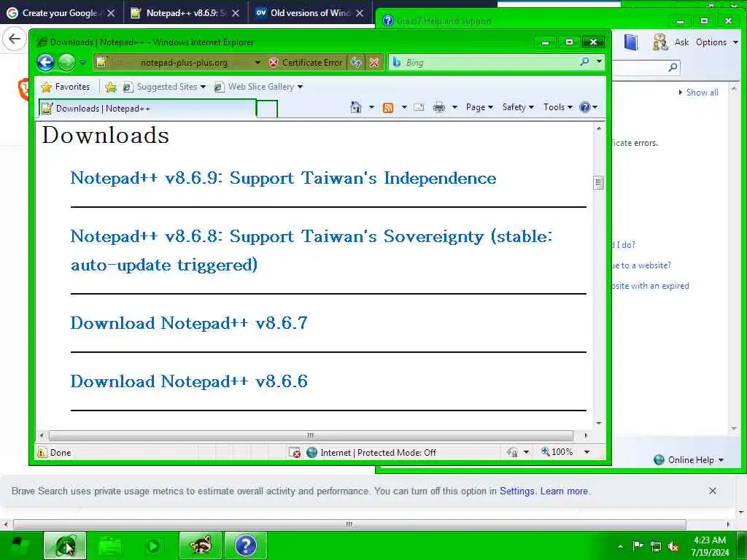
Task: Expand the zoom level dropdown arrow
Action: [x=587, y=452]
